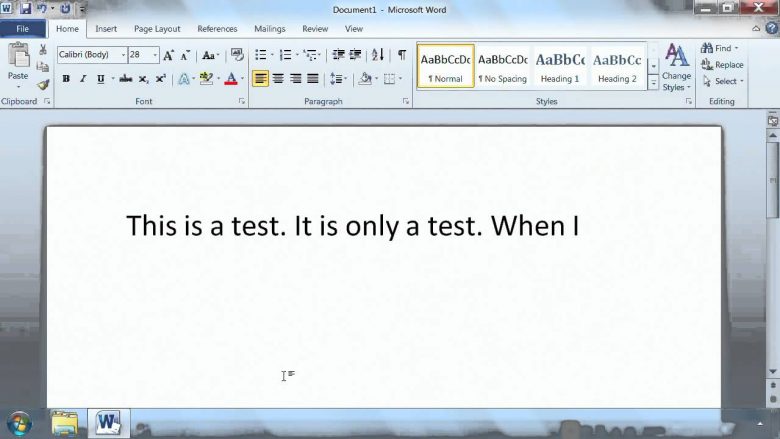The height and width of the screenshot is (439, 780).
Task: Open the Calibri font name dropdown
Action: [123, 55]
